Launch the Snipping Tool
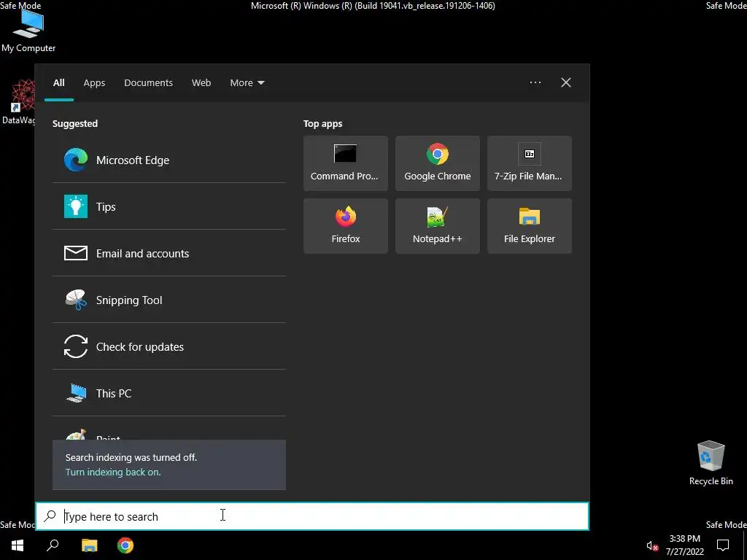The image size is (747, 560). tap(169, 300)
